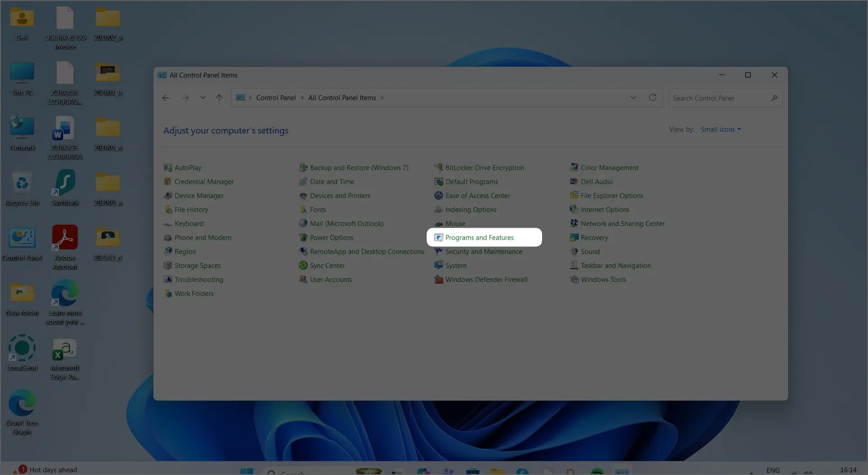868x475 pixels.
Task: Go up one folder level
Action: click(219, 98)
